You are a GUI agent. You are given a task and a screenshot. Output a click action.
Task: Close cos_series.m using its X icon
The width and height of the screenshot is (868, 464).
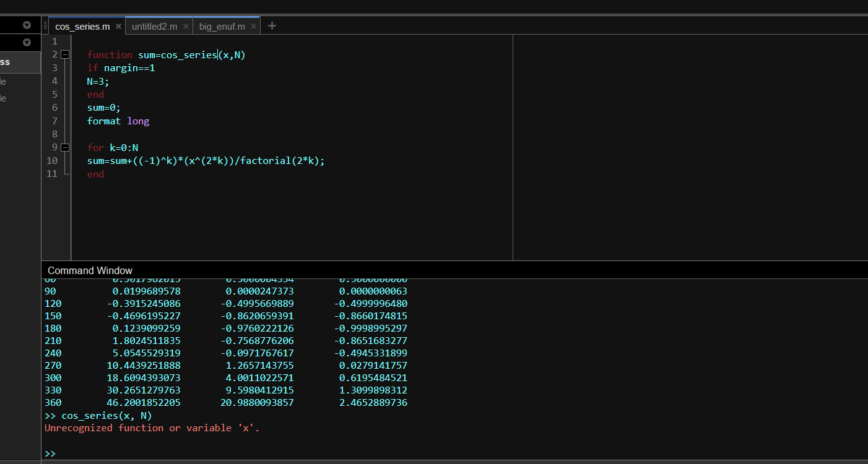pos(118,27)
